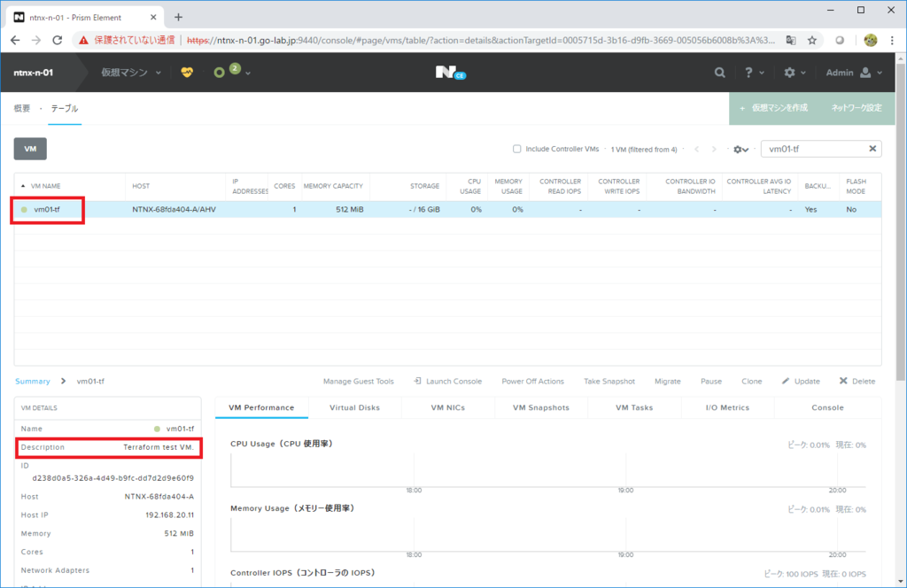This screenshot has width=907, height=588.
Task: Click Manage Guest Tools
Action: pyautogui.click(x=358, y=381)
